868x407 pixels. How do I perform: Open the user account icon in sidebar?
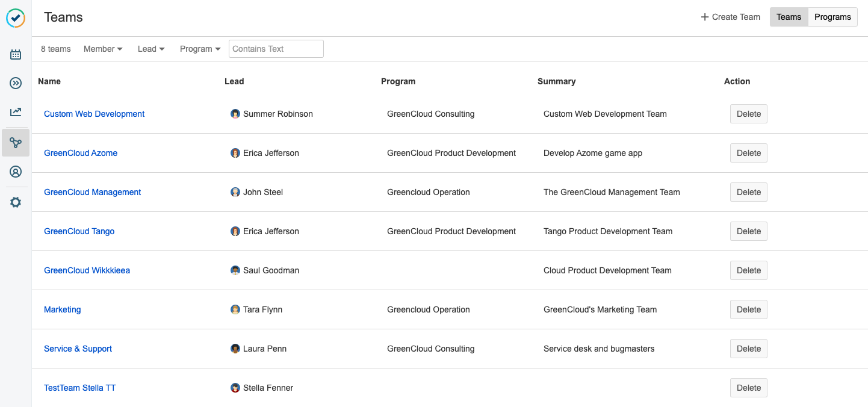(x=16, y=172)
